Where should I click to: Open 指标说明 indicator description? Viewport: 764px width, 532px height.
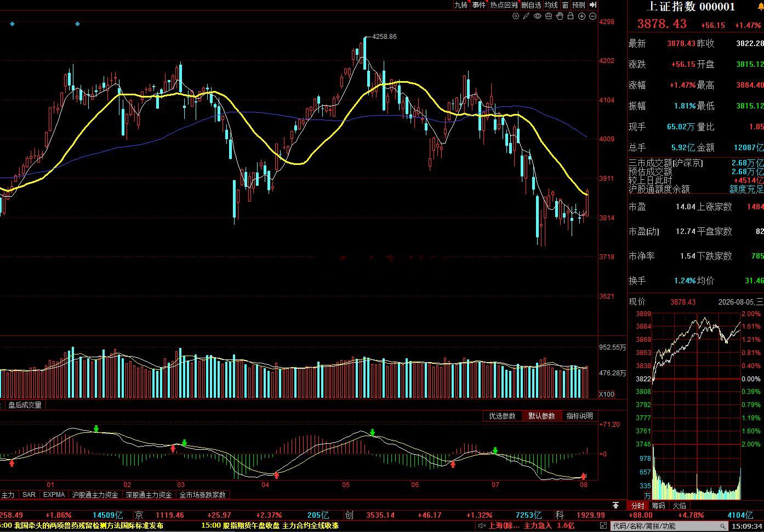pyautogui.click(x=580, y=416)
